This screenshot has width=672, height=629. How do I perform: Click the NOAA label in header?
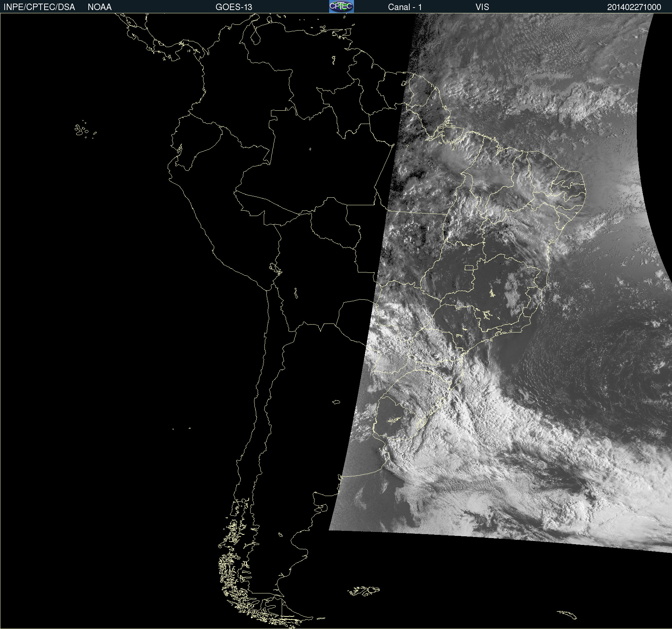(100, 7)
